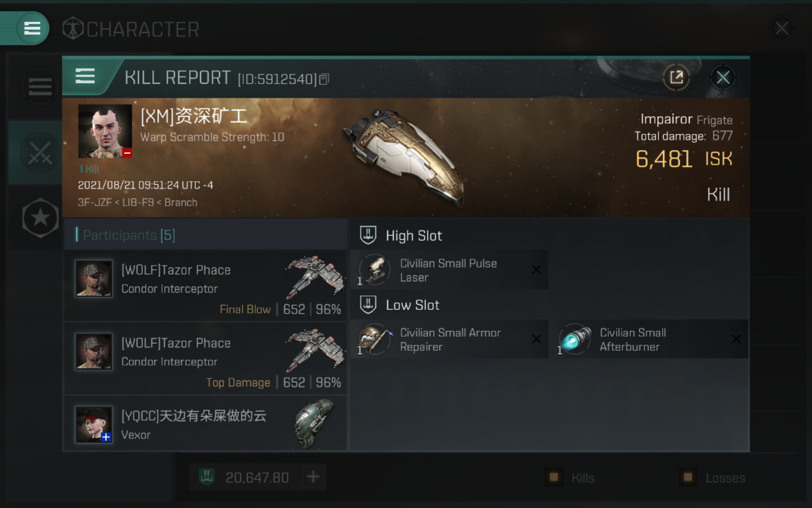
Task: View victim 资深矿工 portrait
Action: click(x=105, y=131)
